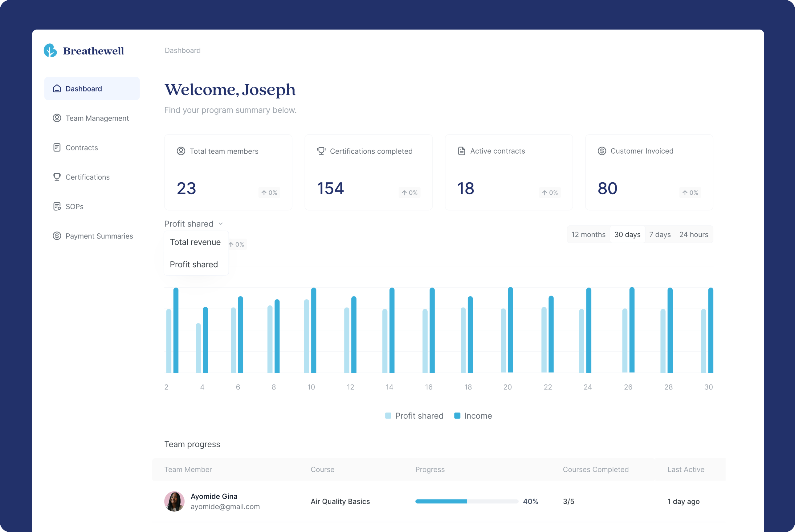Viewport: 795px width, 532px height.
Task: Click the Contracts document icon in sidebar
Action: (57, 147)
